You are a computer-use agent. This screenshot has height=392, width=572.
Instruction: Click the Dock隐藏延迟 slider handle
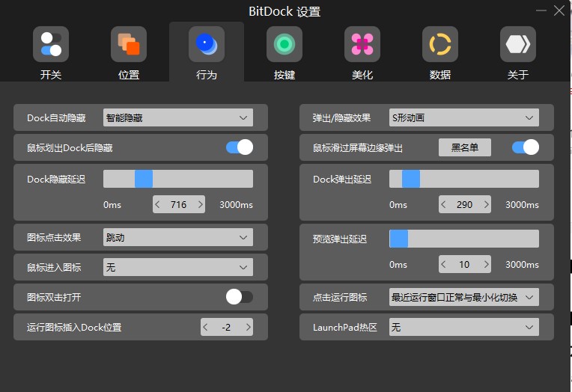coord(144,179)
